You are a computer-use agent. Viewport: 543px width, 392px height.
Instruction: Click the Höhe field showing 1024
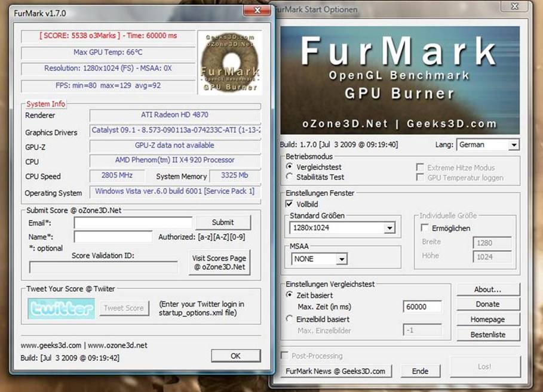pos(492,257)
